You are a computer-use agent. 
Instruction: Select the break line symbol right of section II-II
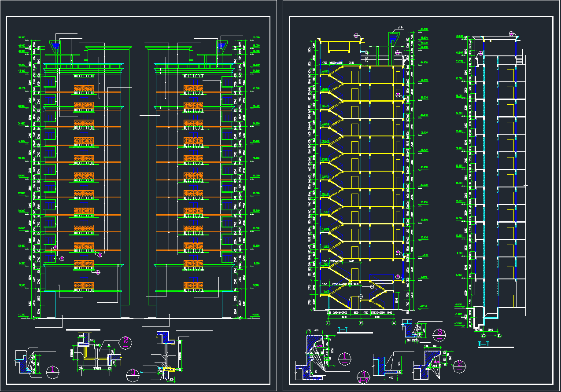click(526, 186)
